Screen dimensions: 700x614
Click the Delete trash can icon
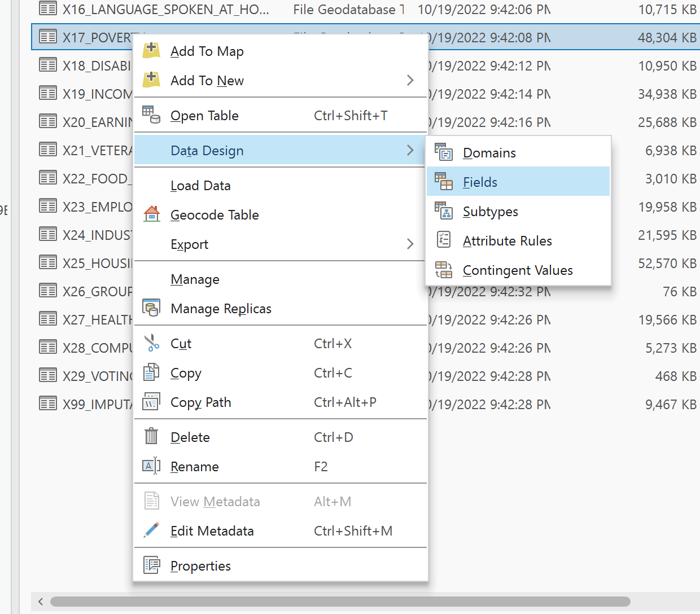(x=151, y=437)
